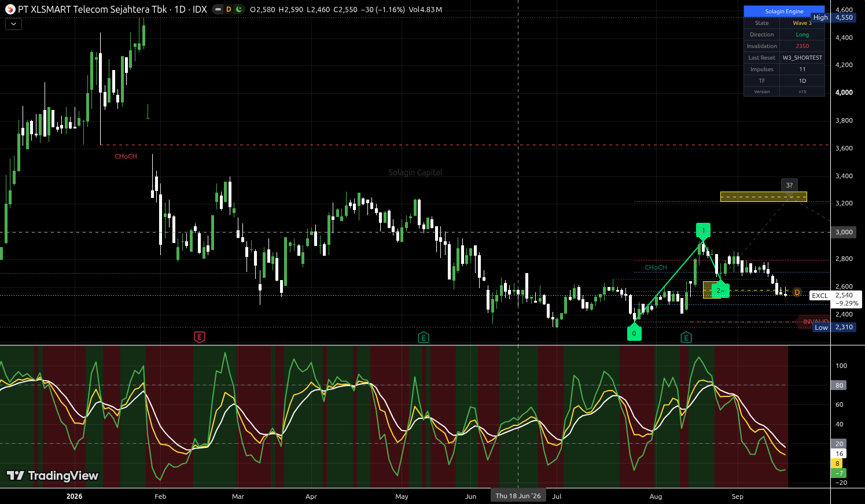Click the teal CHoCH label near August
Viewport: 865px width, 504px height.
click(656, 267)
